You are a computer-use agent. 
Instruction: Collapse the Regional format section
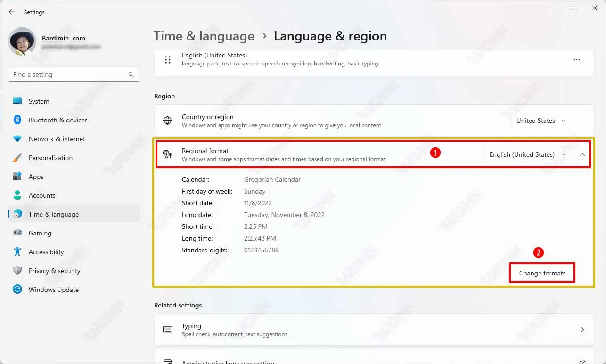coord(582,154)
